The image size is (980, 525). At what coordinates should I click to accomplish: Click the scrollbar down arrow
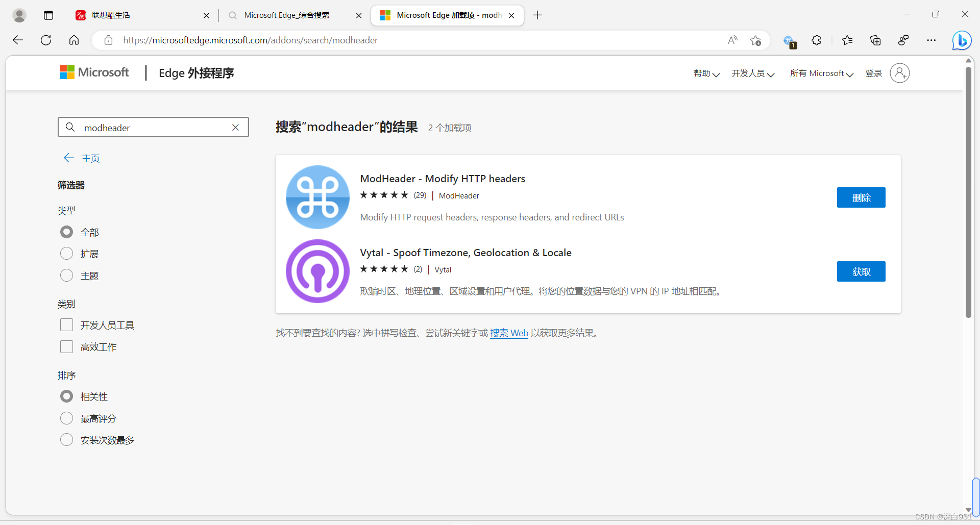[968, 510]
